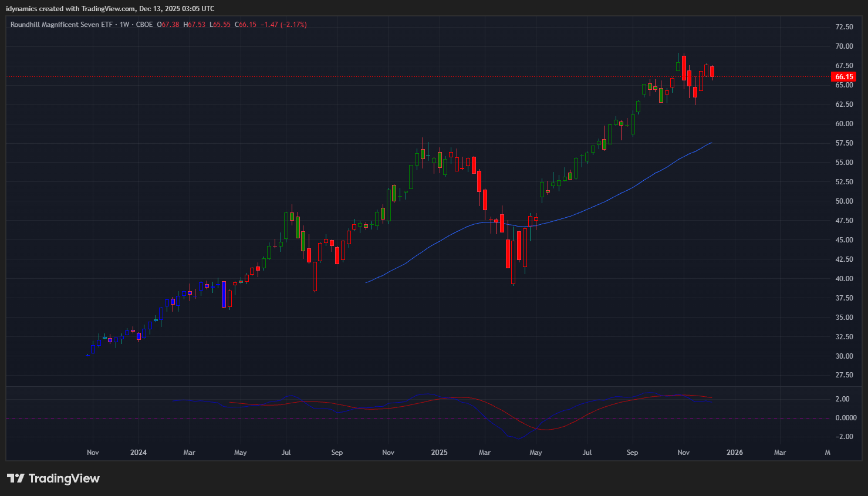868x496 pixels.
Task: Click the 50.00 price scale label
Action: click(x=844, y=201)
